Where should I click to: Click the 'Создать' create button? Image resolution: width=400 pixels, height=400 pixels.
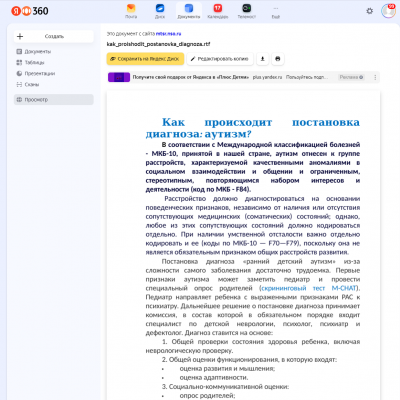[54, 36]
